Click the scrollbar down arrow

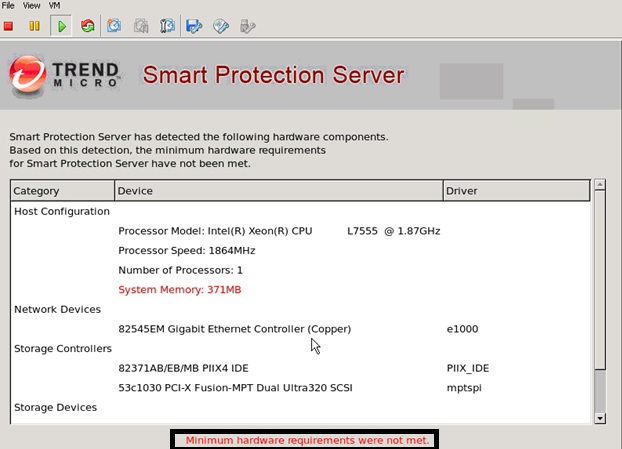click(600, 417)
